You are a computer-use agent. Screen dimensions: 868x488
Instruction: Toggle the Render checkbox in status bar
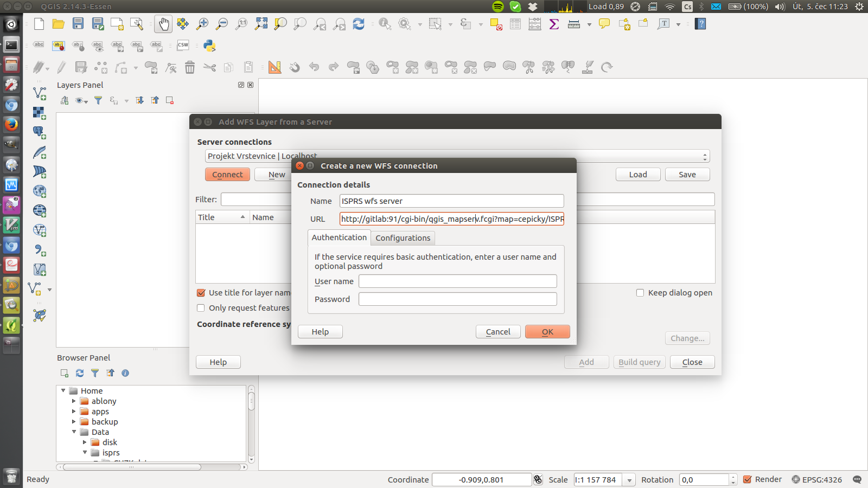748,479
